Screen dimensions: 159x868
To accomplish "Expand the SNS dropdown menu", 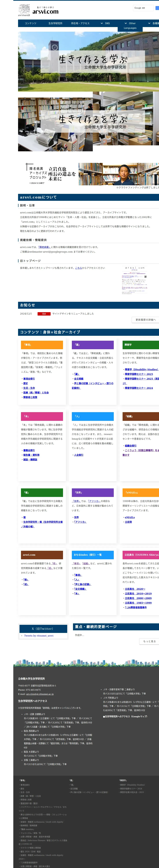I will coord(105,23).
